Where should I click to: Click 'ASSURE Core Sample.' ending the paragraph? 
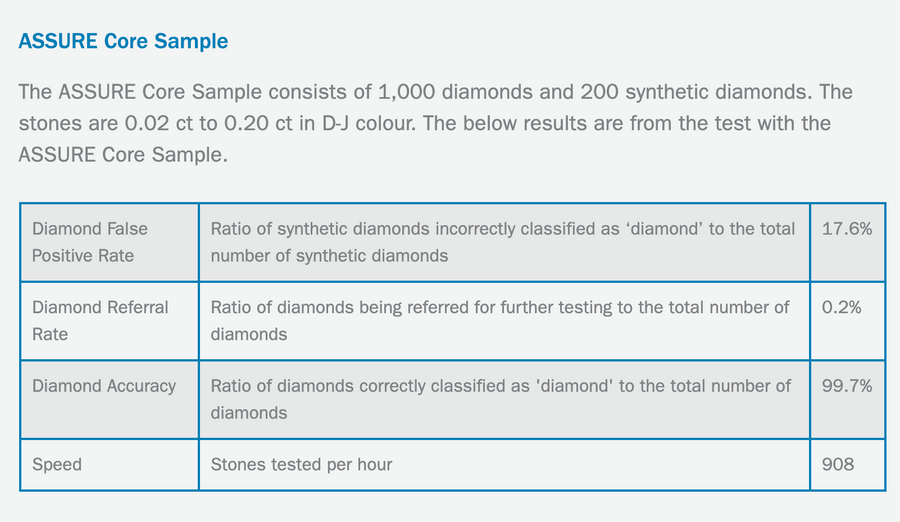[123, 154]
